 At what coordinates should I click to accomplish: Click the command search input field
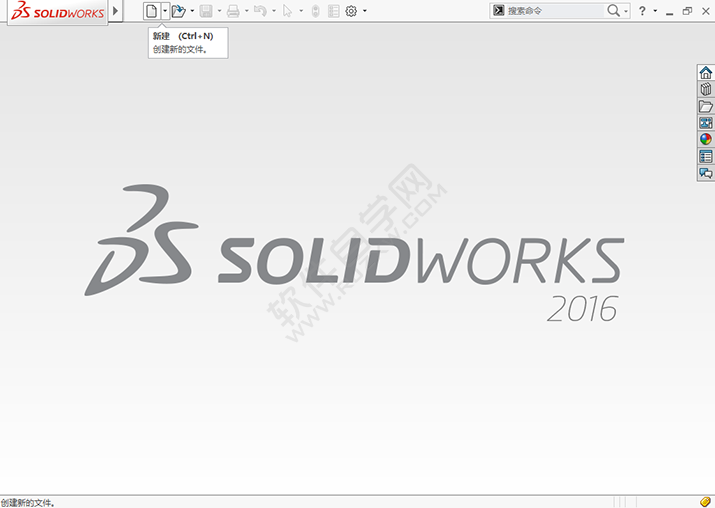(555, 11)
